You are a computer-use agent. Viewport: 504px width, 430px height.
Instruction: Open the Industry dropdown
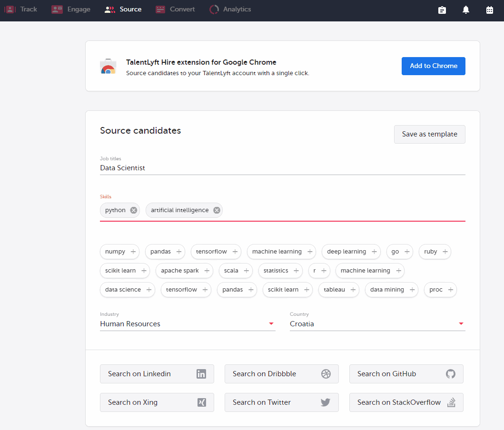[x=271, y=323]
